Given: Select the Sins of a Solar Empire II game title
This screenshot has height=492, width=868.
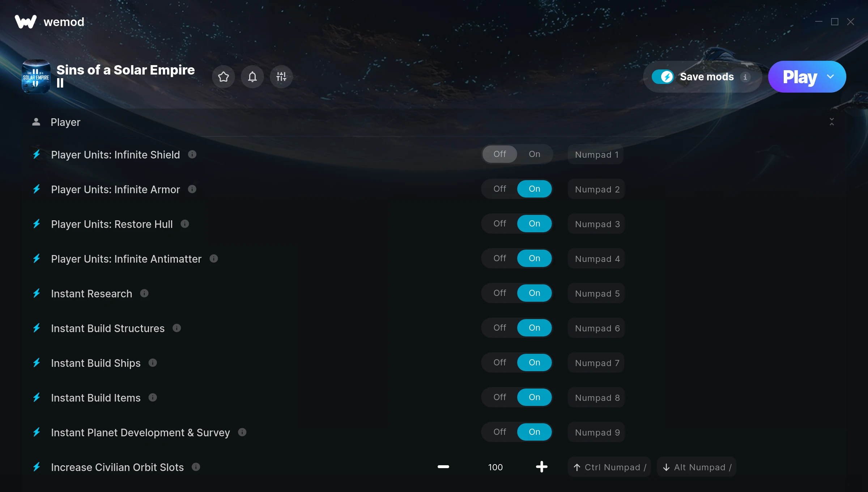Looking at the screenshot, I should click(x=126, y=76).
